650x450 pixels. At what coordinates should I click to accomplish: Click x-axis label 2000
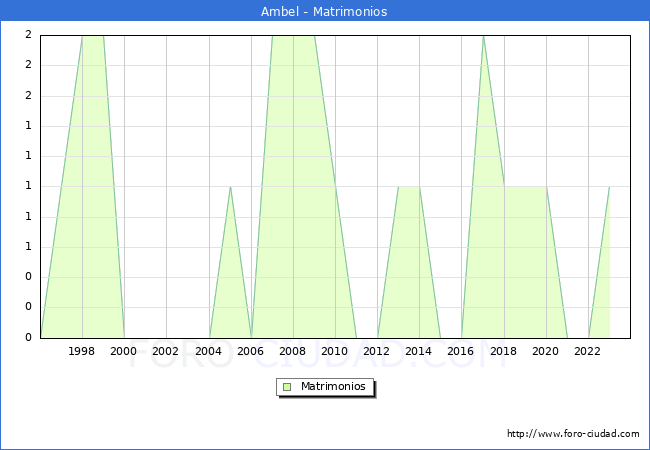pyautogui.click(x=124, y=351)
